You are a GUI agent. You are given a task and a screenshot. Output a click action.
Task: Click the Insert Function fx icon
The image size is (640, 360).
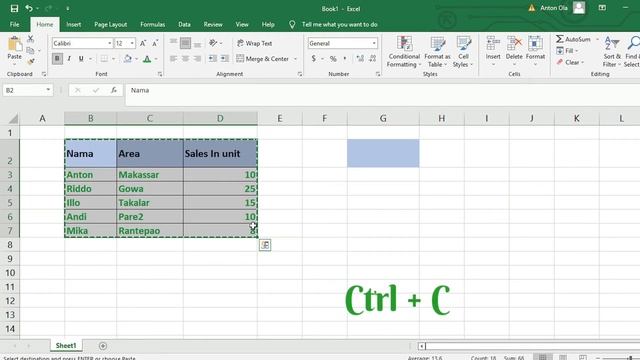114,90
